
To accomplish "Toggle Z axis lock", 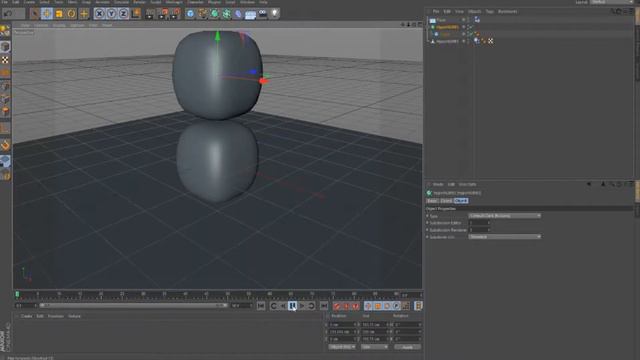I will 123,14.
